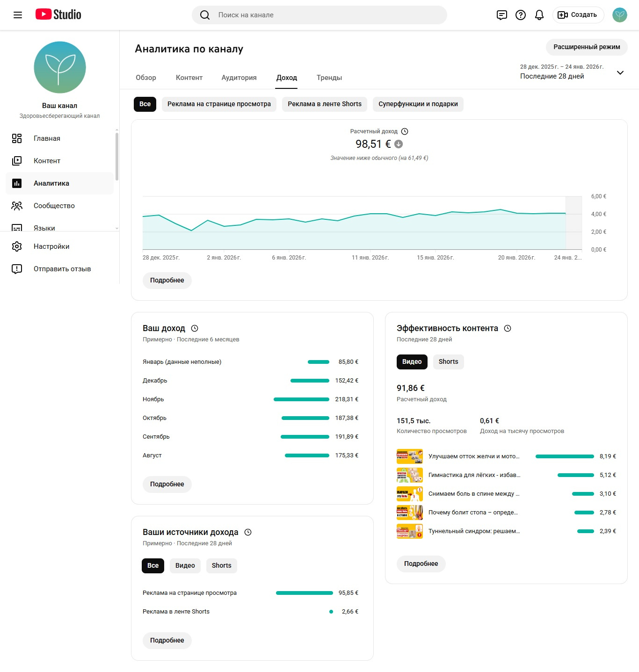
Task: Click the Октябрь revenue bar
Action: tap(305, 418)
